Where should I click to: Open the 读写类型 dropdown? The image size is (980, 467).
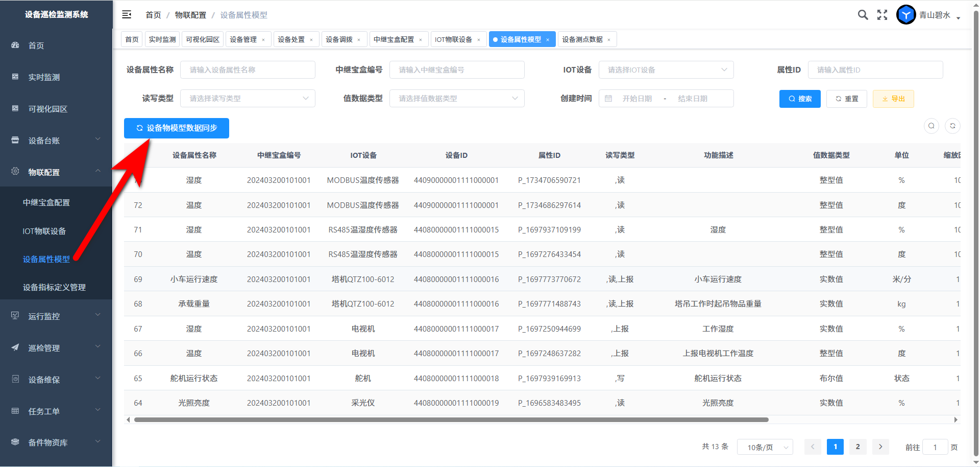coord(248,99)
